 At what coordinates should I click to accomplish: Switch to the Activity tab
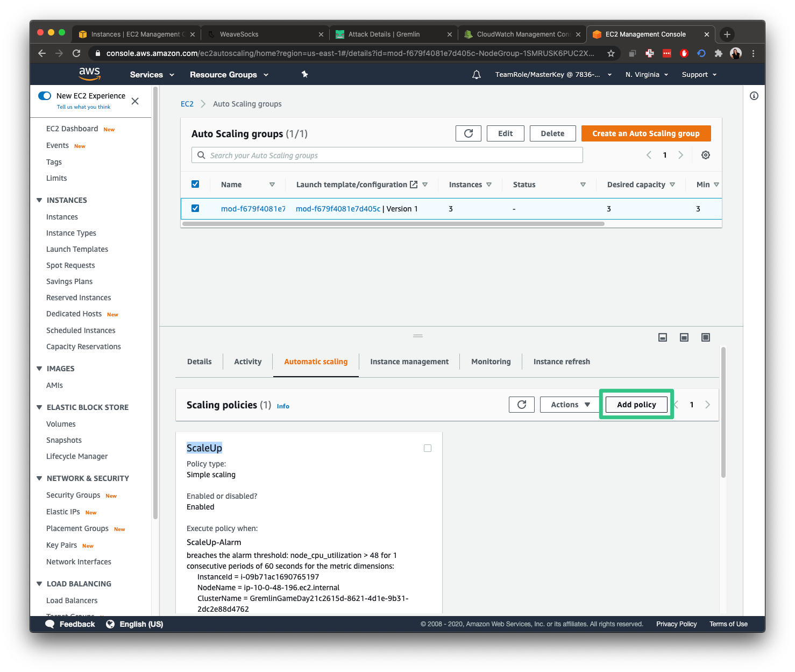[248, 362]
